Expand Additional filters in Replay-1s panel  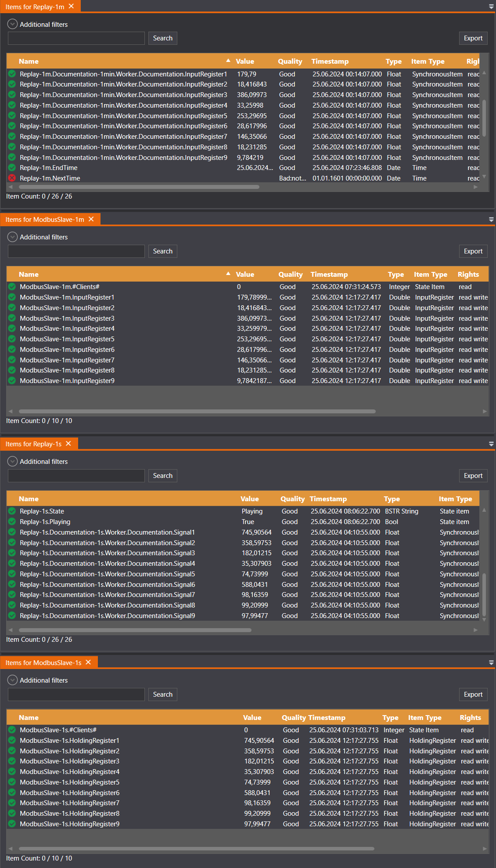pos(13,462)
